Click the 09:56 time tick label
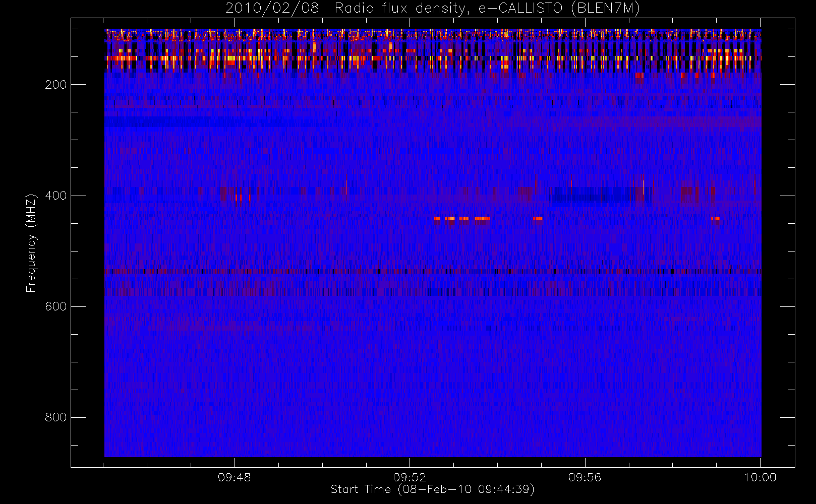This screenshot has height=504, width=816. [585, 477]
